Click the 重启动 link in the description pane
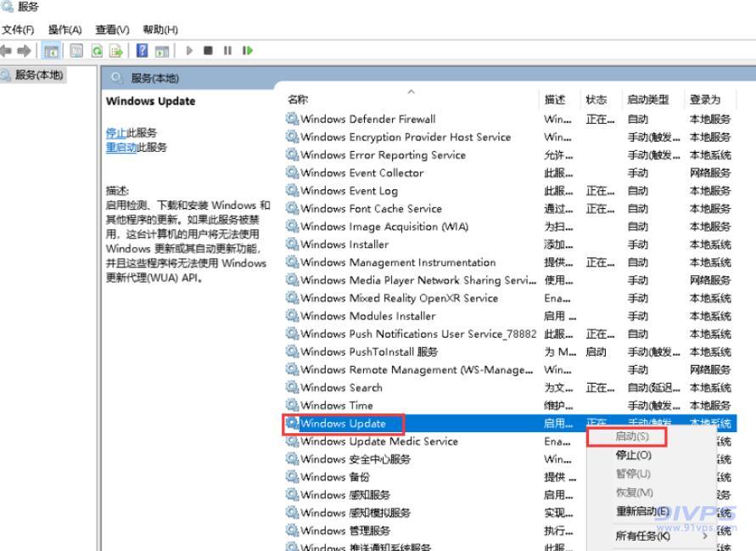This screenshot has height=551, width=756. click(121, 147)
